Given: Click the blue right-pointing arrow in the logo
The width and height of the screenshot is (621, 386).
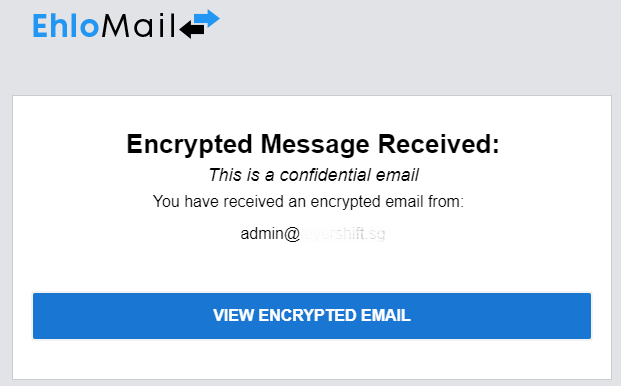Looking at the screenshot, I should [x=207, y=19].
